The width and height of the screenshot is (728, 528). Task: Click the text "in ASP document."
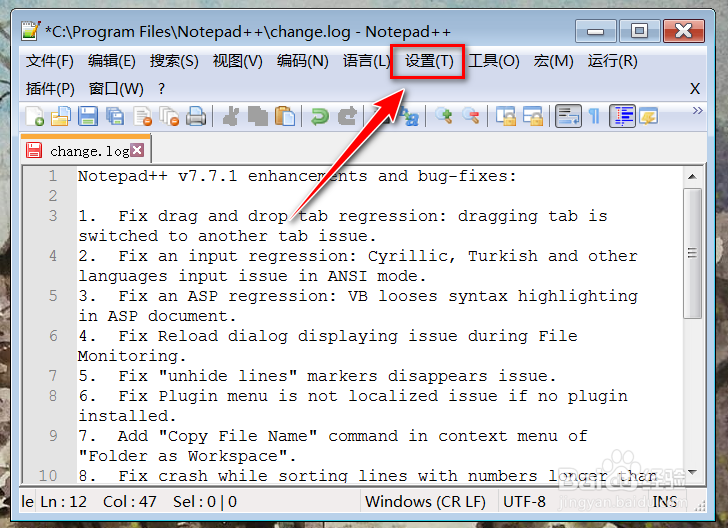click(157, 316)
